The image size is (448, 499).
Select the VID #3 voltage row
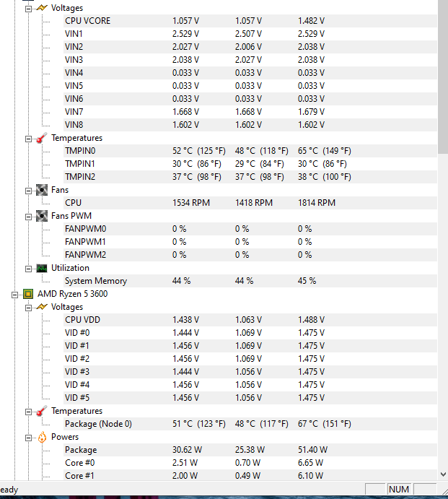(x=76, y=372)
